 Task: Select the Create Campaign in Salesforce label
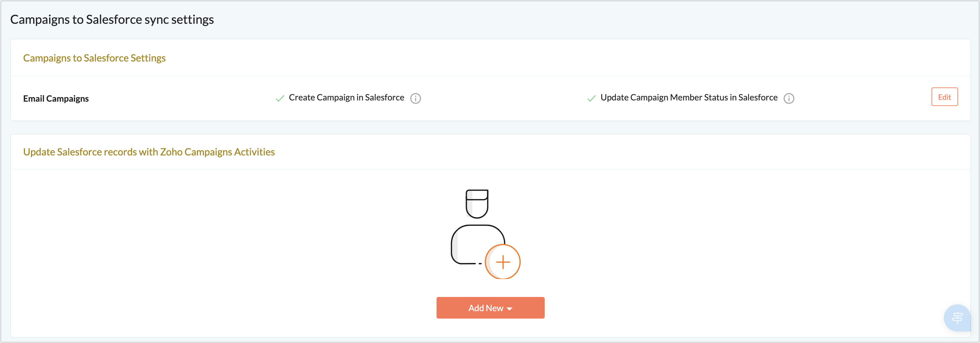(x=346, y=97)
